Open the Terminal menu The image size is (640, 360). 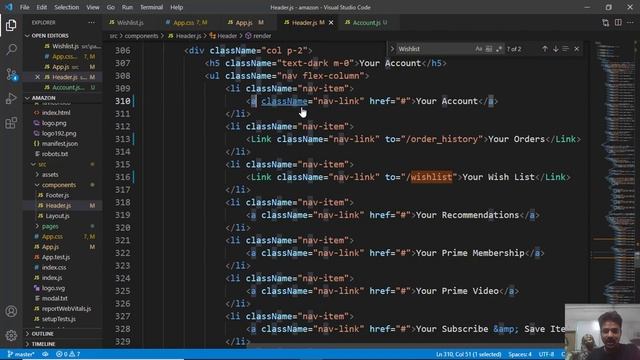click(x=151, y=7)
